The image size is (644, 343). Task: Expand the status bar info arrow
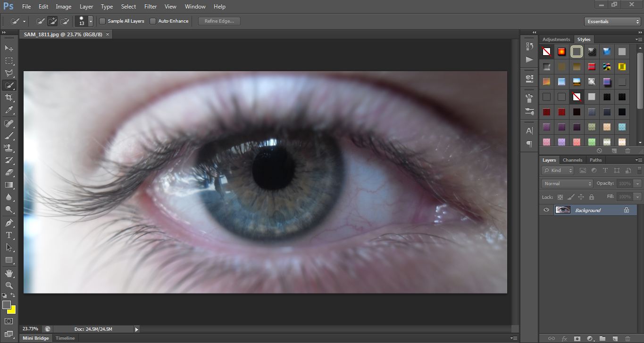click(137, 329)
